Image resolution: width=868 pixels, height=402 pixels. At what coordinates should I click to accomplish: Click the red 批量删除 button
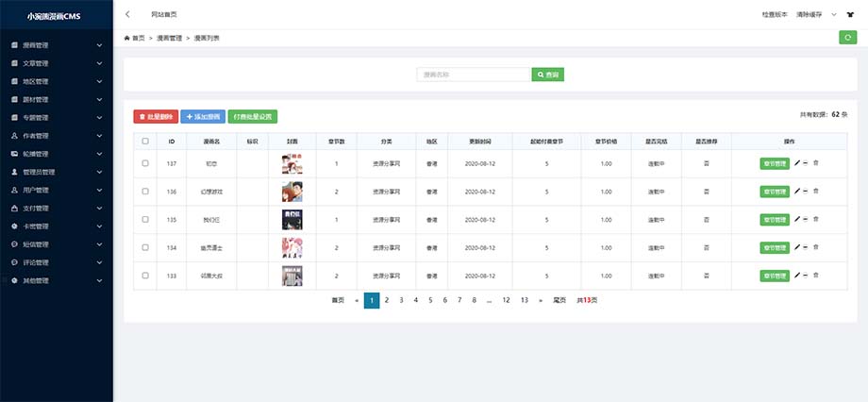[155, 116]
